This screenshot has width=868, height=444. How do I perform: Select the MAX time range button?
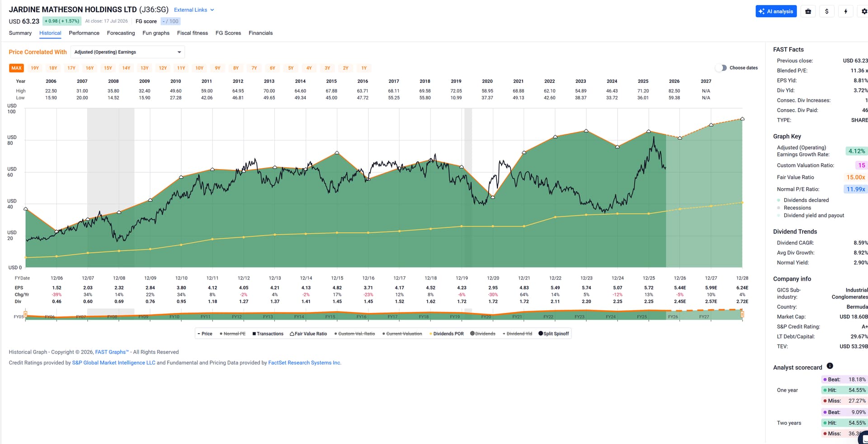[17, 68]
